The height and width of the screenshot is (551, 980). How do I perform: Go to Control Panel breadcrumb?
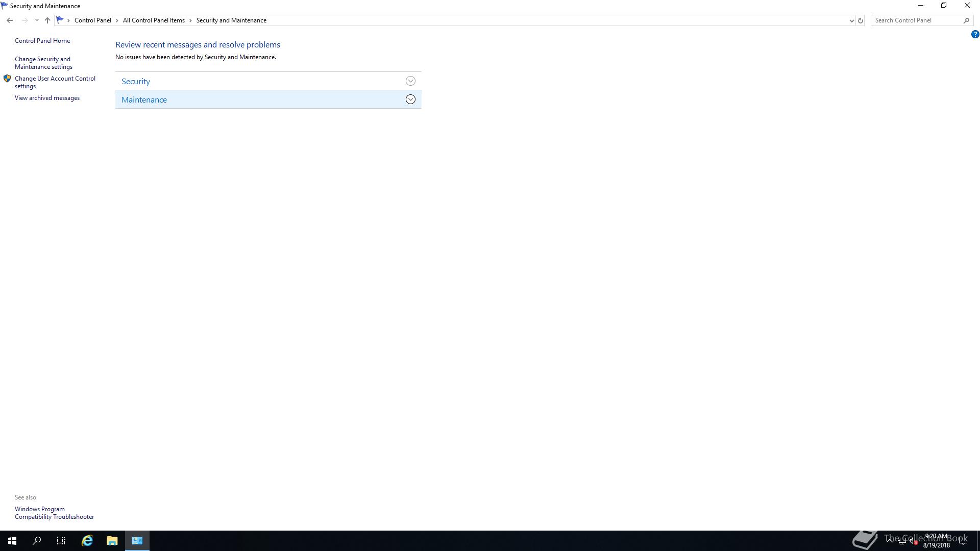point(92,20)
